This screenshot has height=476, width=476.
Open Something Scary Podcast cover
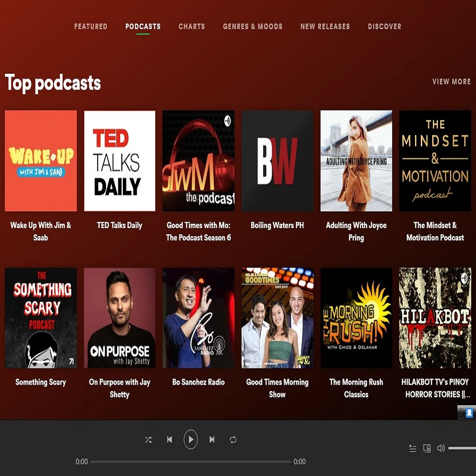(x=40, y=318)
